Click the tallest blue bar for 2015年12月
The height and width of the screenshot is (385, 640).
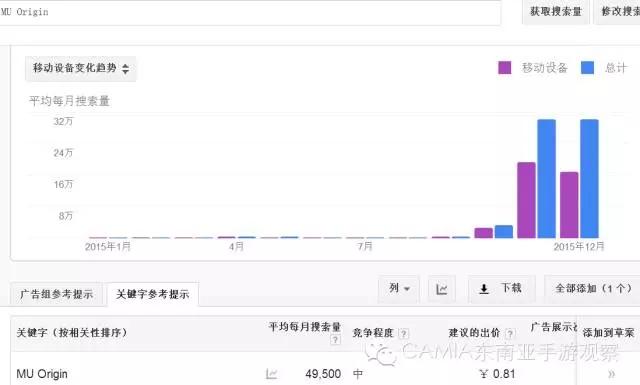(589, 178)
